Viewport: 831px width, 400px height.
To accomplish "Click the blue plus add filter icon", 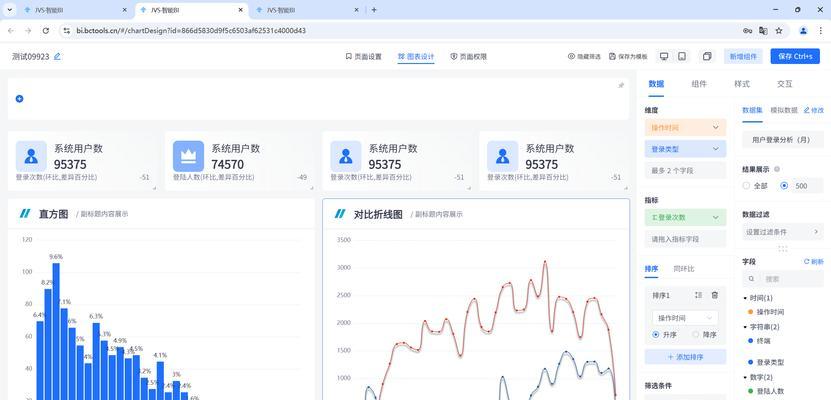I will pos(20,99).
